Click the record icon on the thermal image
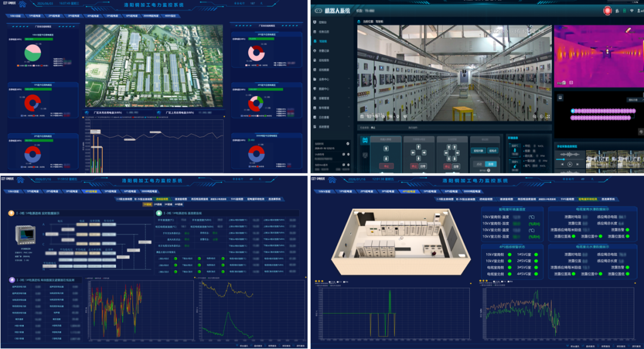Screen dimensions: 644x349 click(571, 82)
